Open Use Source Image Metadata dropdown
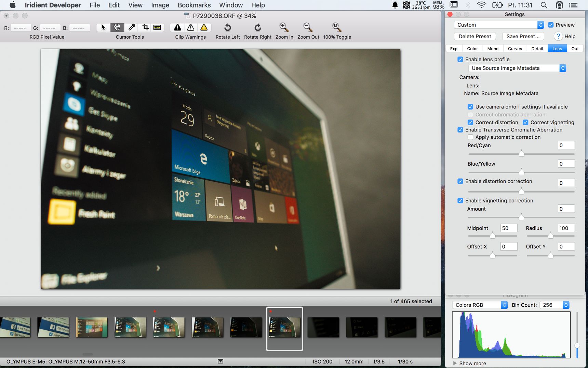Viewport: 588px width, 368px height. tap(517, 68)
